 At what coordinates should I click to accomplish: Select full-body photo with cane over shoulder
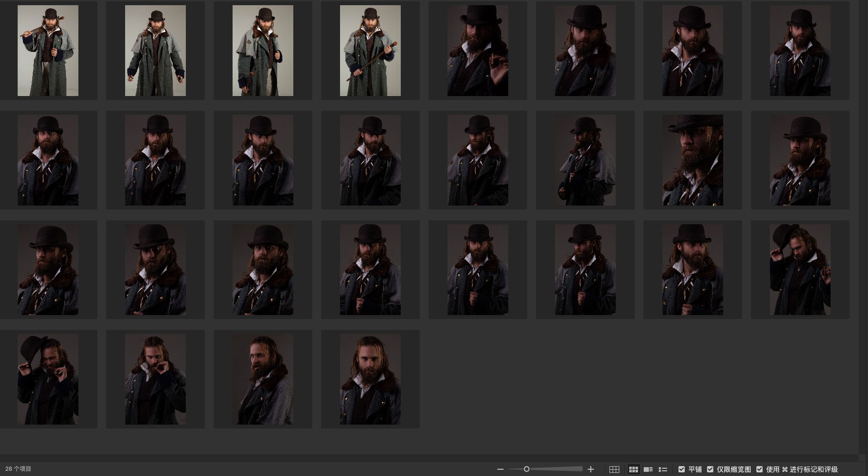[48, 51]
